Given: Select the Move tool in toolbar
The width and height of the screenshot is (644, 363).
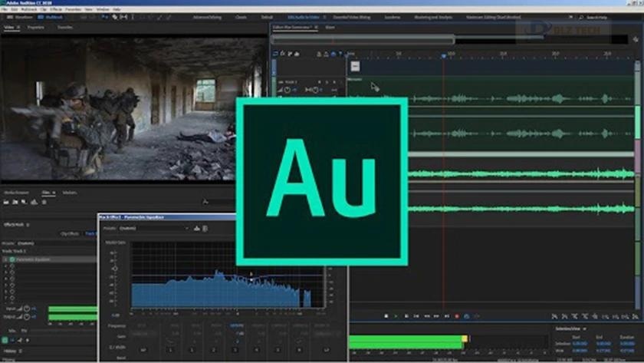Looking at the screenshot, I should tap(105, 17).
